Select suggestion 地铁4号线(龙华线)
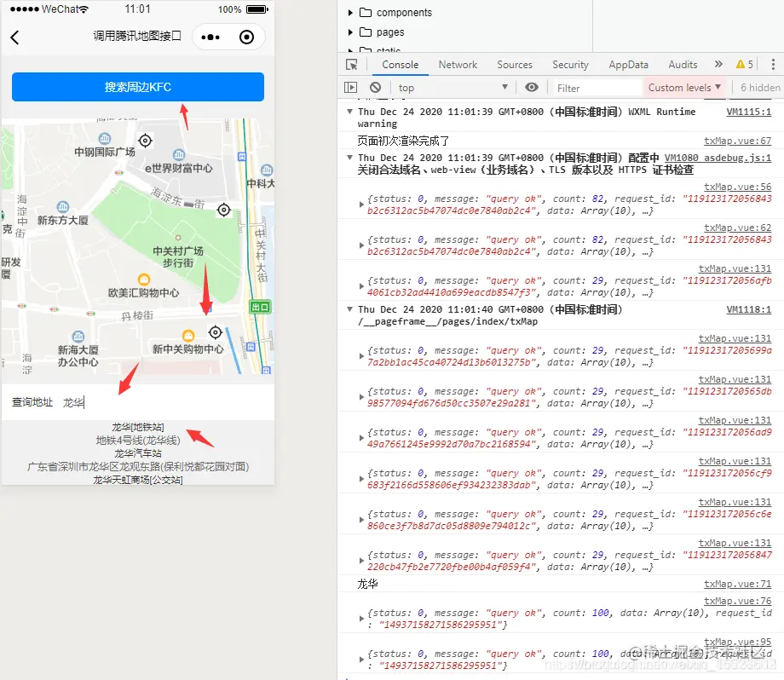The height and width of the screenshot is (680, 784). (138, 440)
